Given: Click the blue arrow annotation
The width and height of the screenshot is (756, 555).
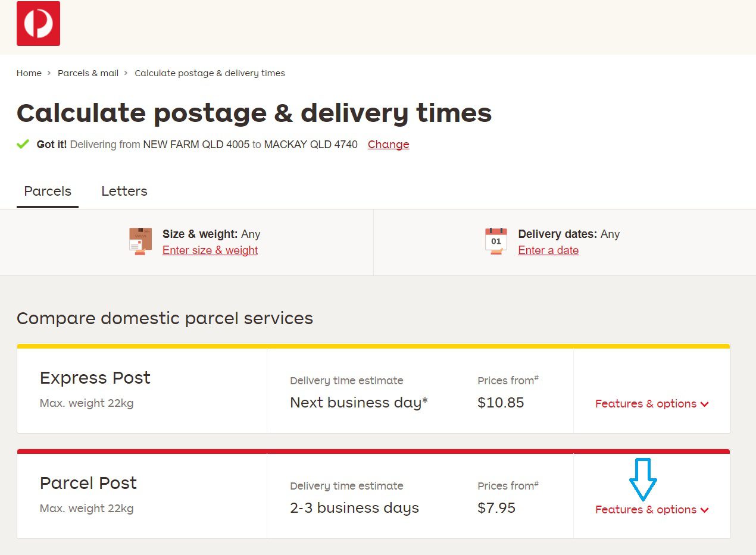Looking at the screenshot, I should point(643,480).
